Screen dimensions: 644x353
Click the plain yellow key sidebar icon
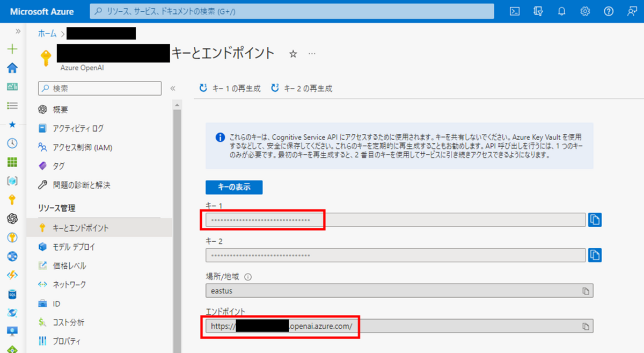[x=12, y=200]
